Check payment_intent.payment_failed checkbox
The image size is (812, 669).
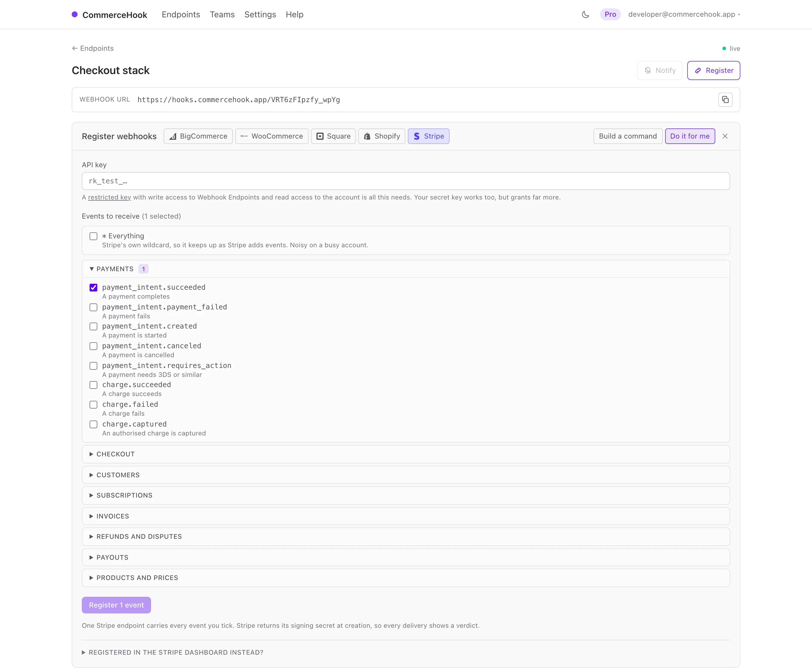pos(93,307)
